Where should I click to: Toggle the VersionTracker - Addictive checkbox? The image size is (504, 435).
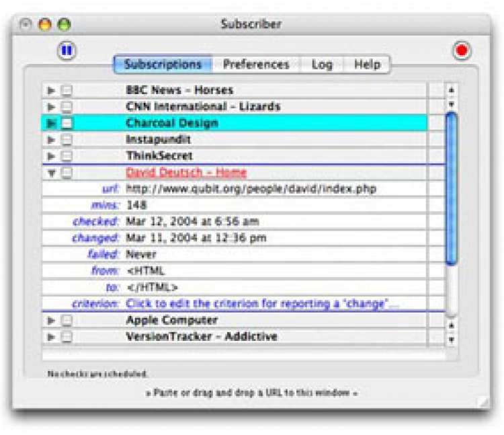(x=67, y=337)
